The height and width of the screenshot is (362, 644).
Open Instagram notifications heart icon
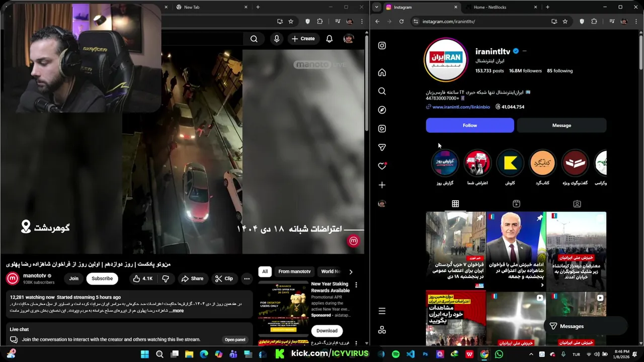pos(382,166)
